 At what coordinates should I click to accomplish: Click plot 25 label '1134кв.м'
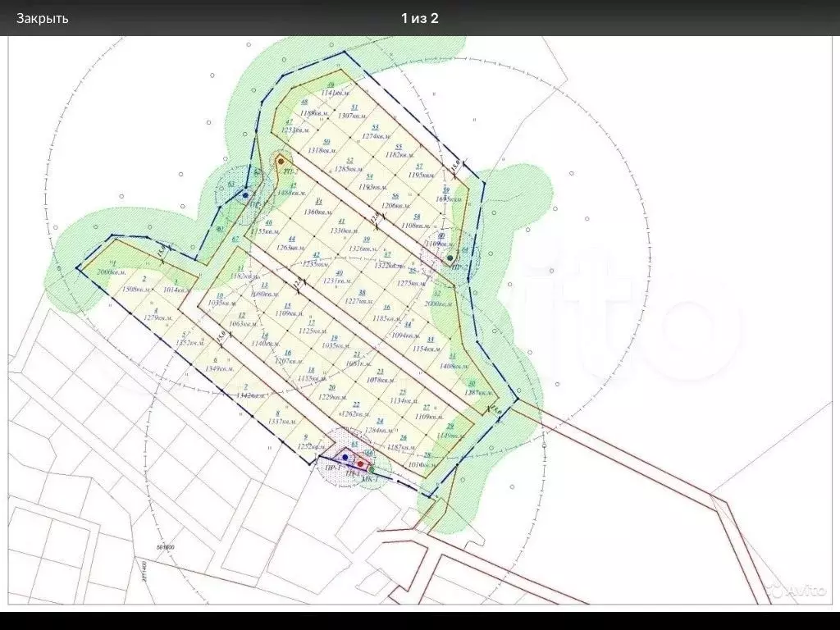pos(404,400)
